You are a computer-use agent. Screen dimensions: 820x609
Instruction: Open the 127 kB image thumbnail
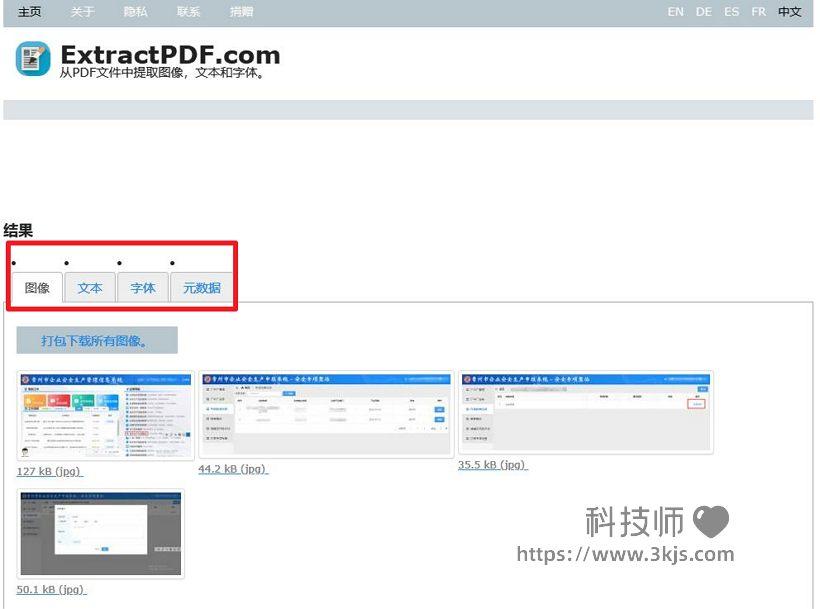[106, 416]
